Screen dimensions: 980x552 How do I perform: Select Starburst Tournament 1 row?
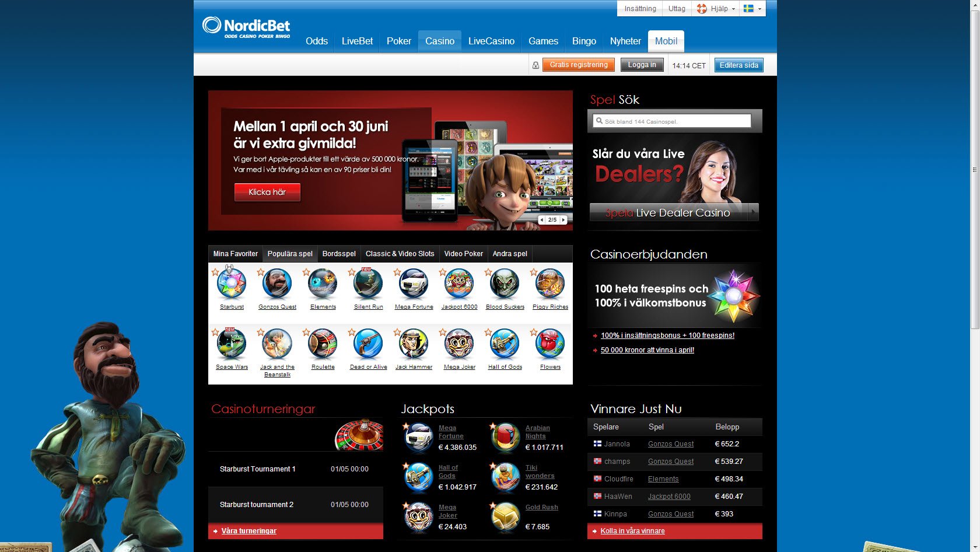[x=296, y=469]
